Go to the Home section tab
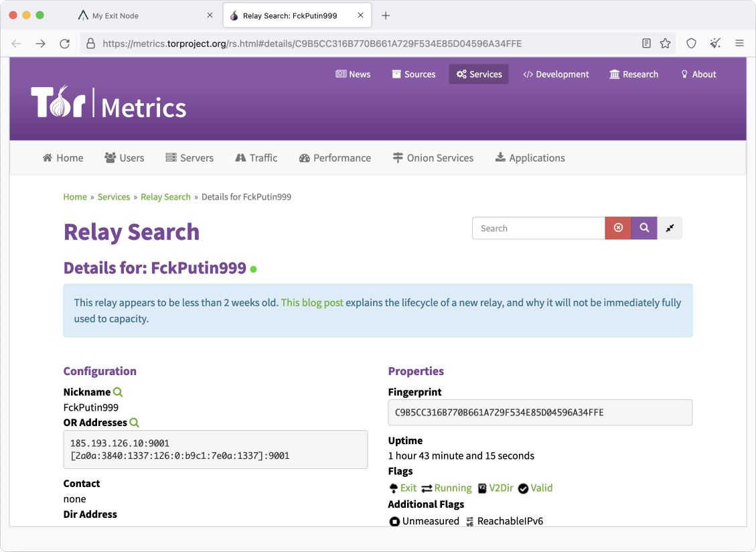Viewport: 756px width, 552px height. [x=63, y=158]
